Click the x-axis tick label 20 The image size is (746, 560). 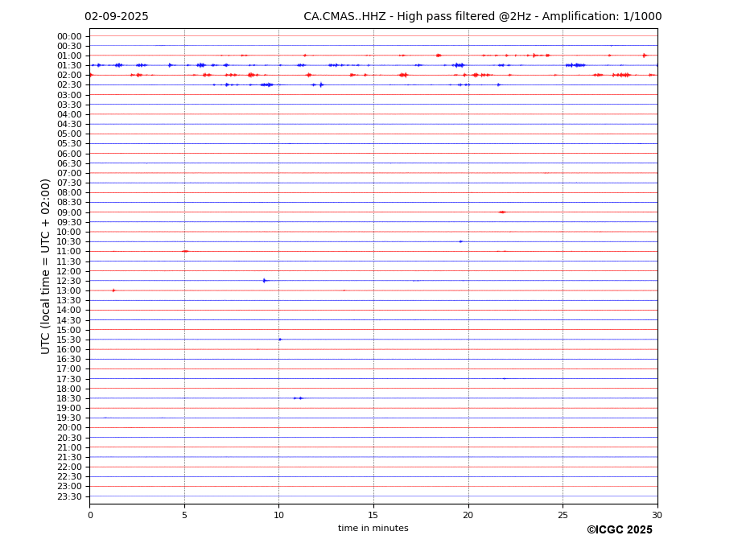coord(468,515)
